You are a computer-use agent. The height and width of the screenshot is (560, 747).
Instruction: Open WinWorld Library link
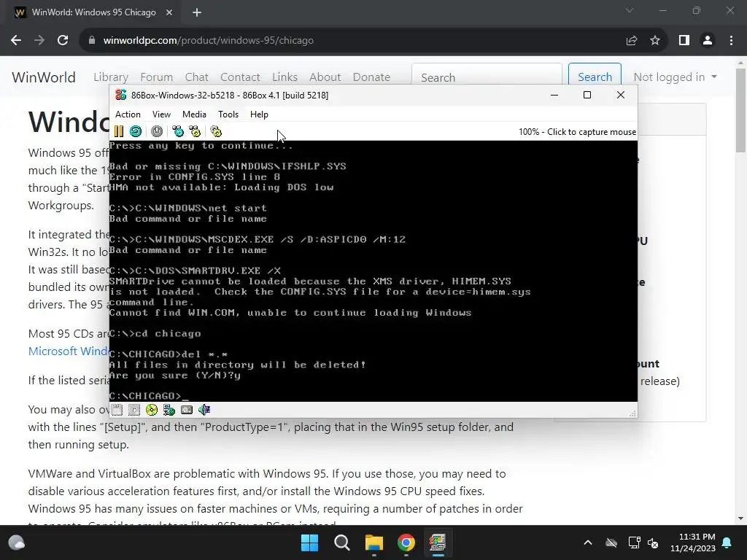click(x=111, y=77)
